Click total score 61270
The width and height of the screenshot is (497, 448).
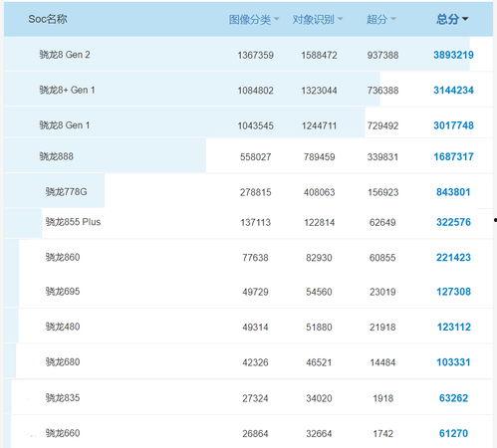click(453, 433)
